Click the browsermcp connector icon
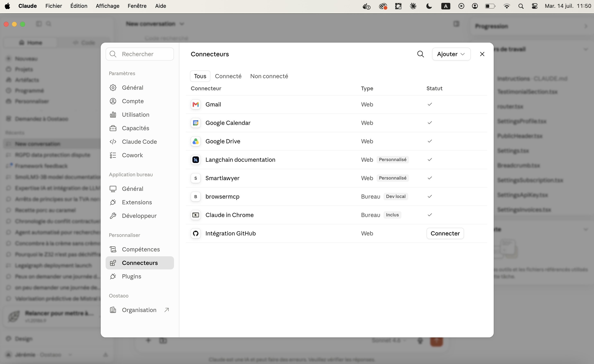The width and height of the screenshot is (594, 364). (195, 197)
